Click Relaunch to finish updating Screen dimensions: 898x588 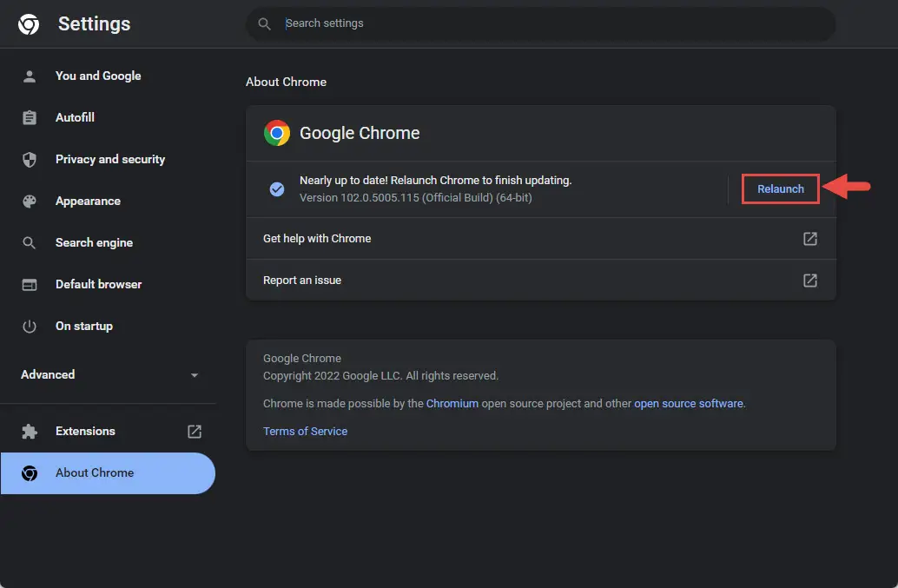[780, 189]
